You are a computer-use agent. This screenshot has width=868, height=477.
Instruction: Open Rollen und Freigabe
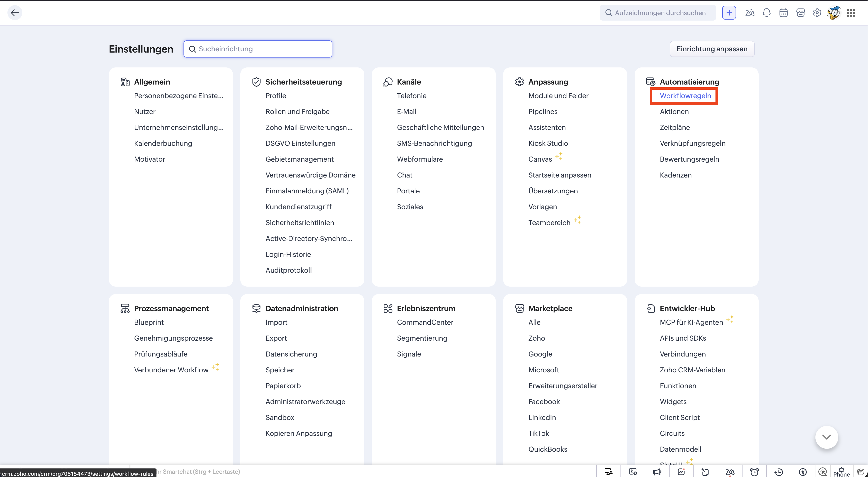[x=298, y=112]
